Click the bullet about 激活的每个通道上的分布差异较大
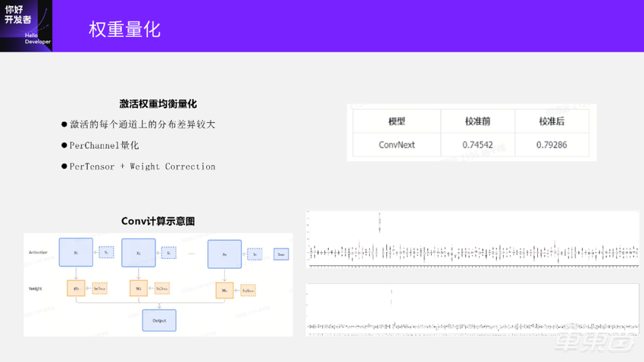Screen dimensions: 644x362 (142, 124)
